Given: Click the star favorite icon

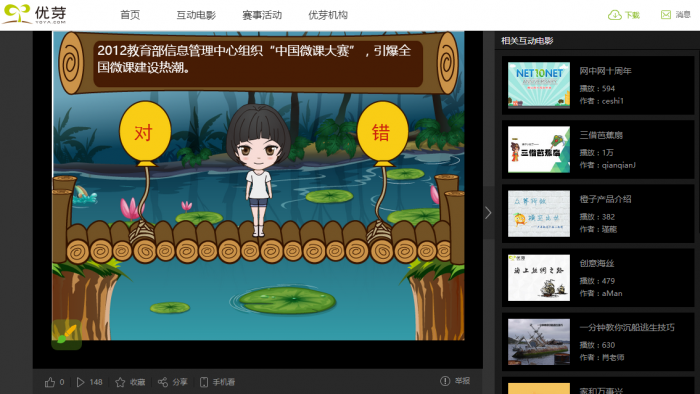Looking at the screenshot, I should click(x=120, y=382).
